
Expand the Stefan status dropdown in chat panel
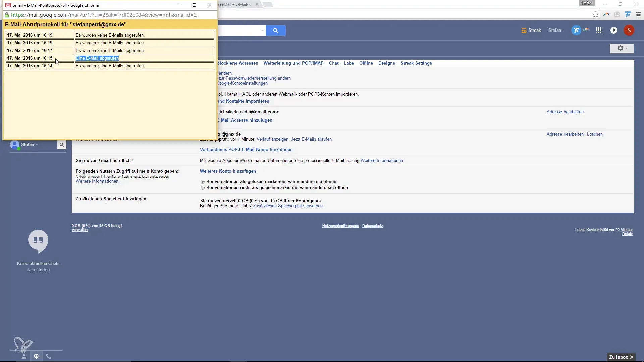[37, 145]
